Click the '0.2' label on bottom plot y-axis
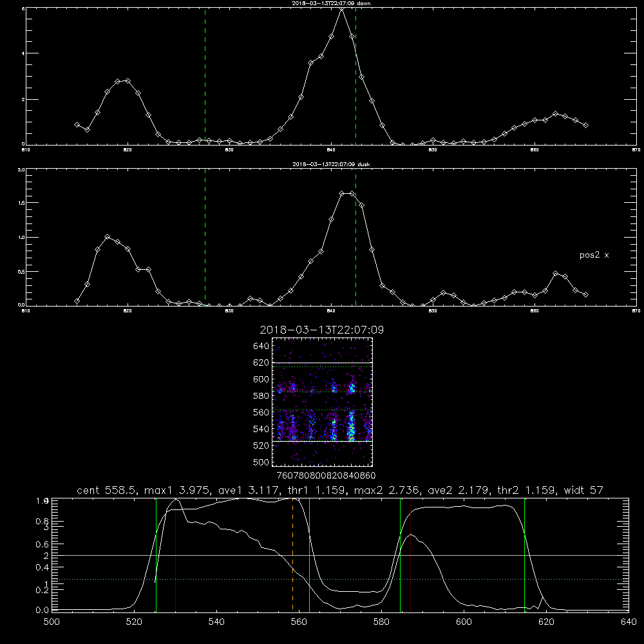 click(x=43, y=590)
